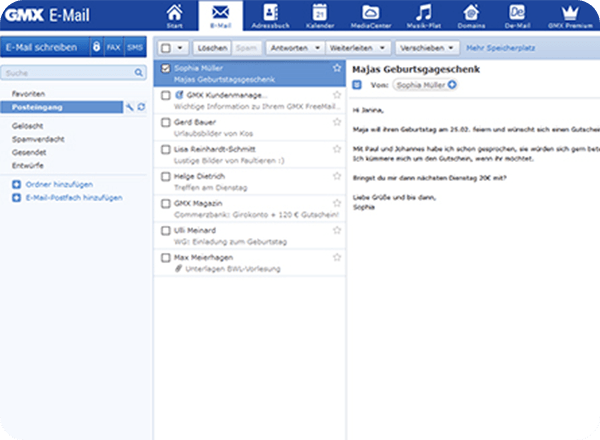Click the icon left of Von label
The width and height of the screenshot is (600, 440).
click(357, 85)
